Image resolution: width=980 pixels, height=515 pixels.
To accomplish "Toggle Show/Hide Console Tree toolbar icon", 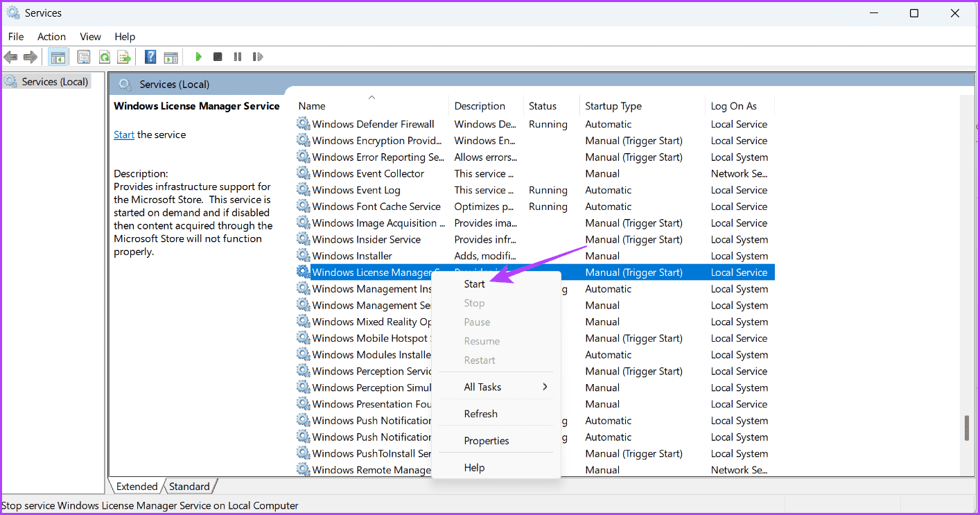I will (x=58, y=57).
